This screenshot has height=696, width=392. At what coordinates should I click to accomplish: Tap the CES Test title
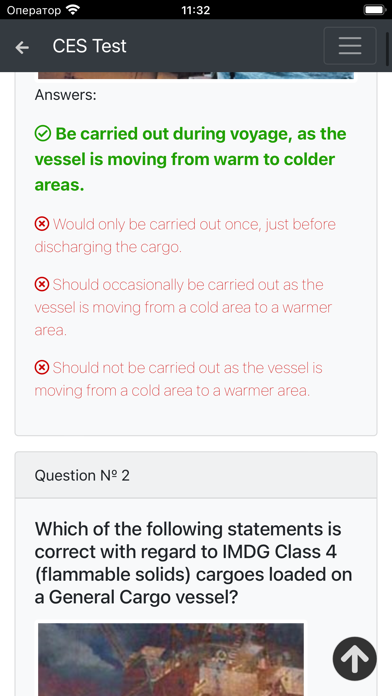tap(89, 46)
